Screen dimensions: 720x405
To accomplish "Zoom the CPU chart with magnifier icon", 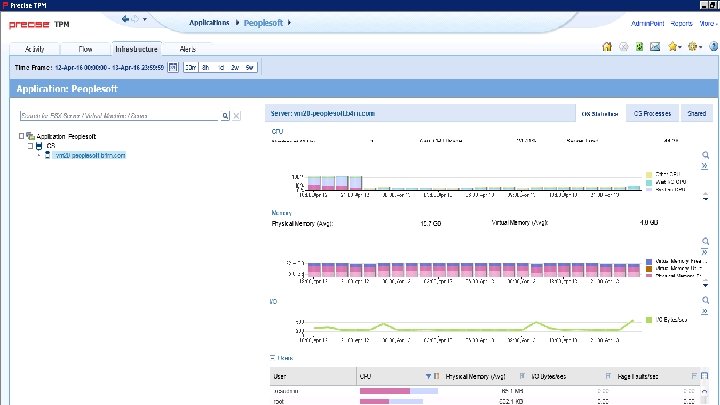I will (705, 155).
